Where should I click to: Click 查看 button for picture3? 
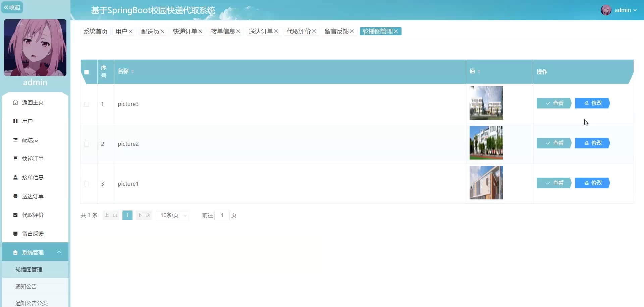point(554,103)
